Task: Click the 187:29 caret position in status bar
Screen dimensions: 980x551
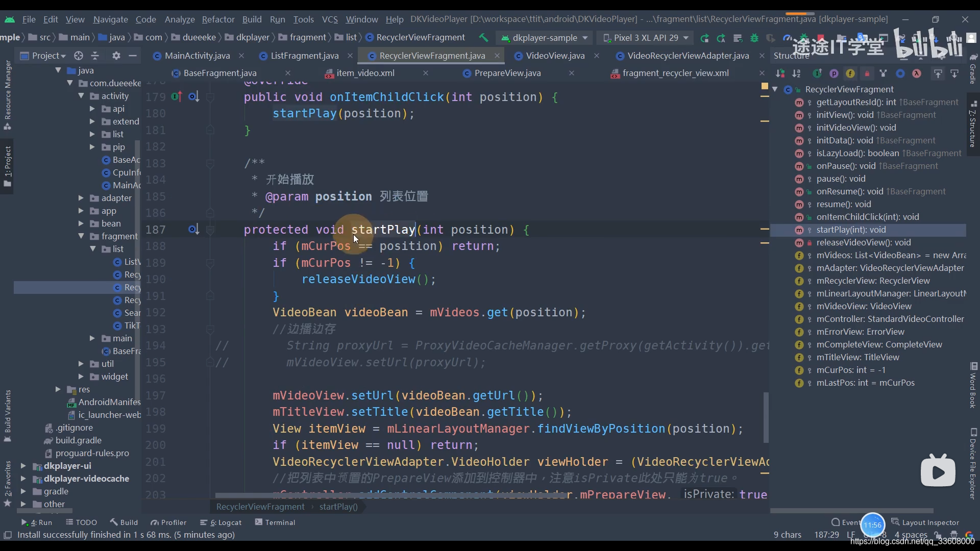Action: (x=826, y=535)
